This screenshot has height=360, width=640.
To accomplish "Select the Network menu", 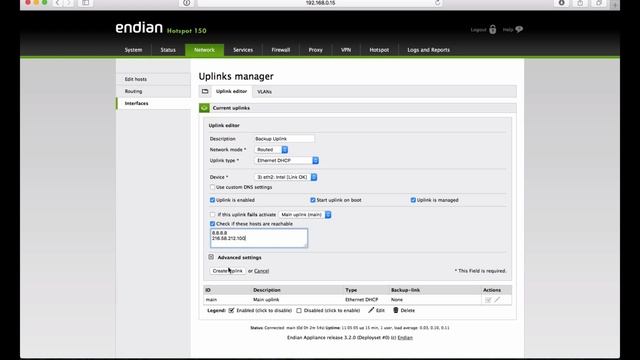I will point(204,50).
